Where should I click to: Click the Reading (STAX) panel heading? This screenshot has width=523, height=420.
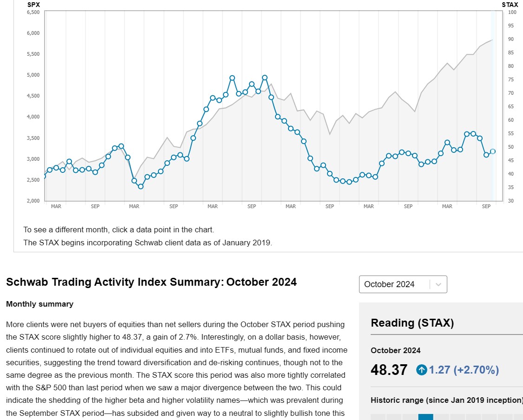click(412, 323)
